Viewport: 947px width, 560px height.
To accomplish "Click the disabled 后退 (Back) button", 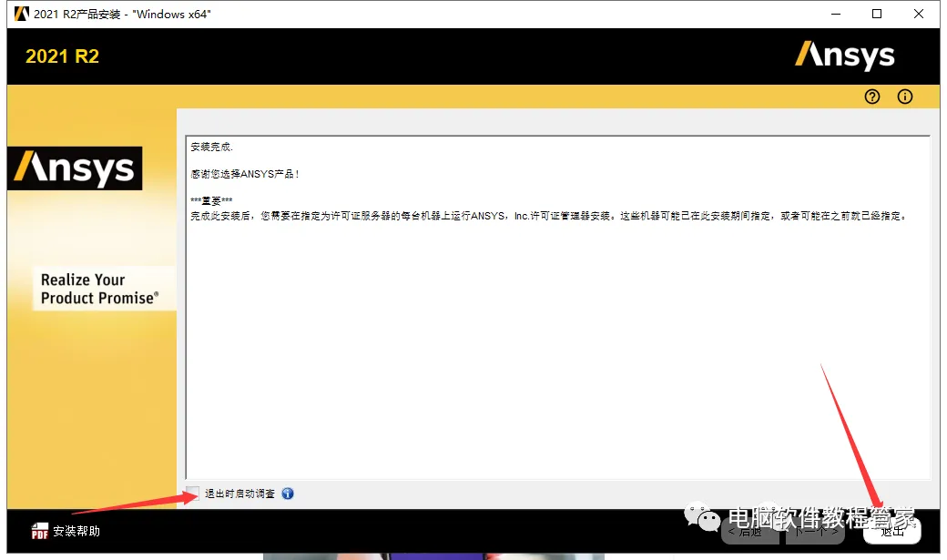I will [749, 532].
